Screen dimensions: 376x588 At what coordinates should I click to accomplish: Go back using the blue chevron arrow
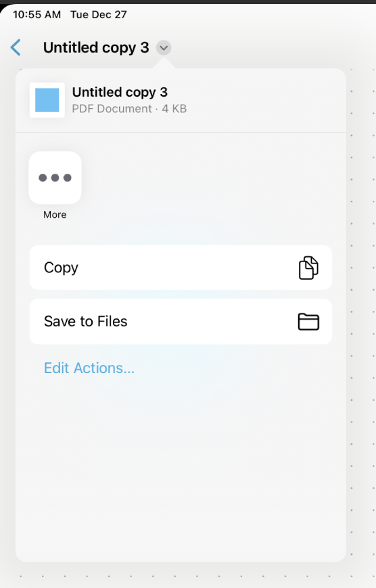point(16,47)
